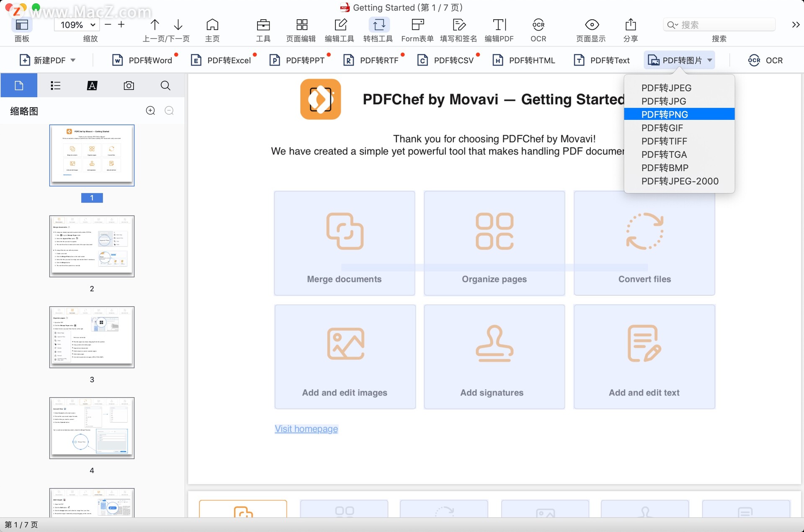This screenshot has width=804, height=532.
Task: Convert PDF to RTF
Action: (372, 60)
